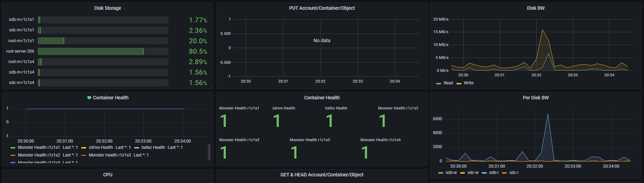Image resolution: width=644 pixels, height=183 pixels.
Task: Click Monster Health r1z1s2 legend color indicator
Action: coord(13,155)
